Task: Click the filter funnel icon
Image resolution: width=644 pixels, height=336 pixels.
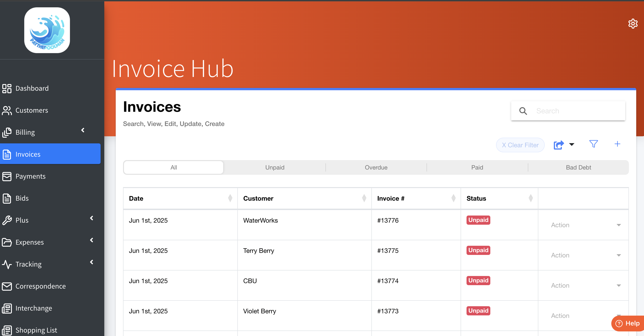Action: [593, 144]
